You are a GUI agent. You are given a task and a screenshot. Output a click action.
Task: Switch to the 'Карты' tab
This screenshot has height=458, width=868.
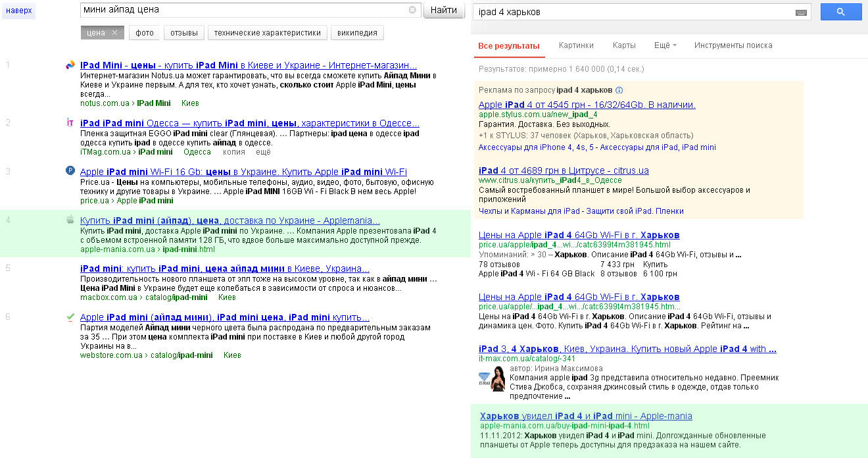coord(624,45)
